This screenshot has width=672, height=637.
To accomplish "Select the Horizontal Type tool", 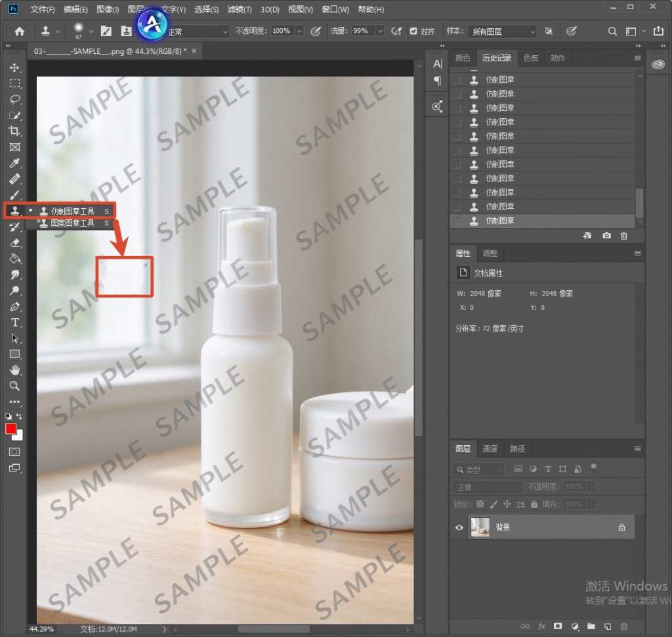I will 14,322.
